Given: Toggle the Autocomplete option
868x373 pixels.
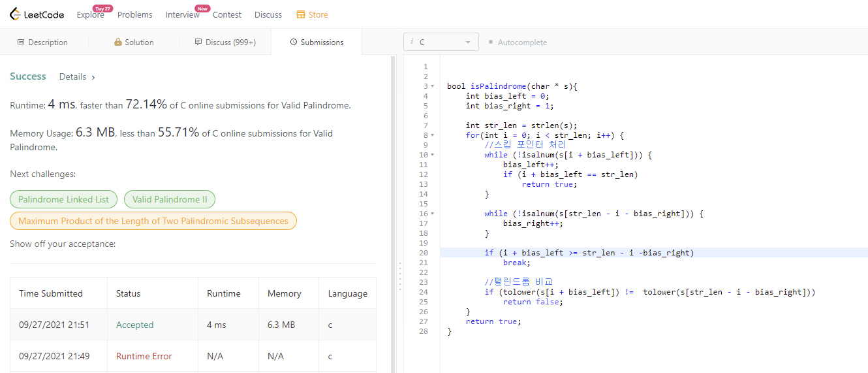Looking at the screenshot, I should coord(518,42).
